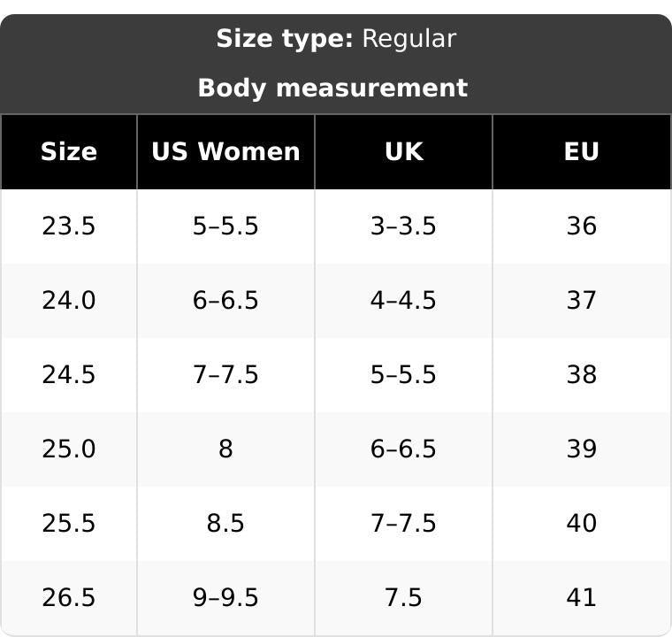672x637 pixels.
Task: Select the Size type: Regular heading
Action: 336,39
